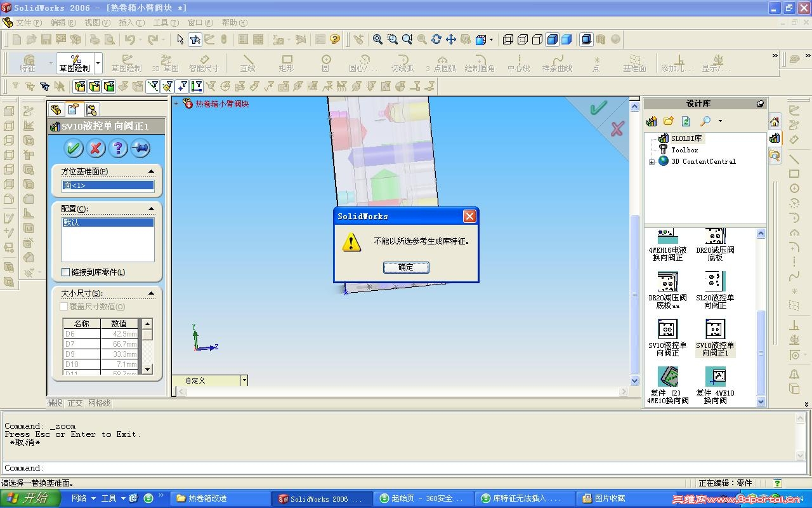The height and width of the screenshot is (508, 812).
Task: Activate the Pan view tool
Action: click(450, 39)
